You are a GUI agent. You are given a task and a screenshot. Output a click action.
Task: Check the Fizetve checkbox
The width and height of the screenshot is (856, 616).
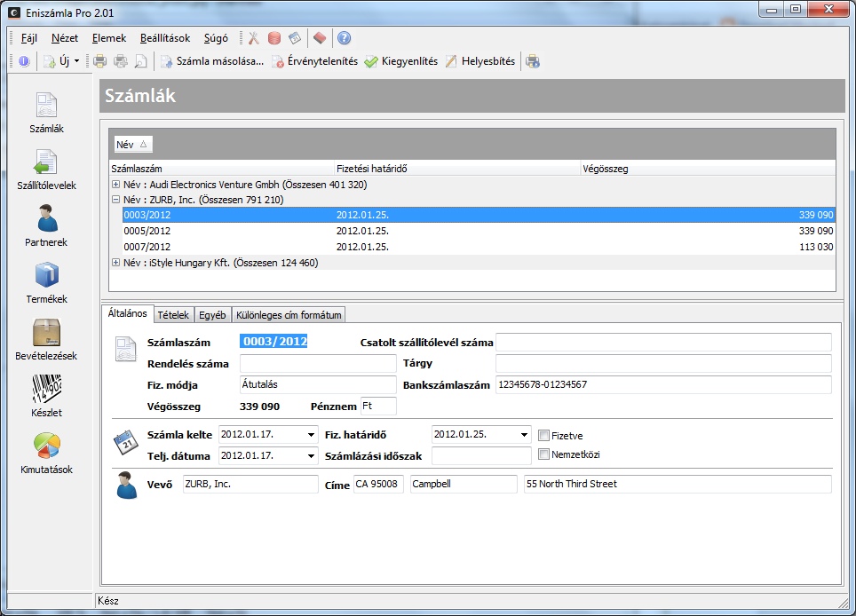(x=544, y=435)
